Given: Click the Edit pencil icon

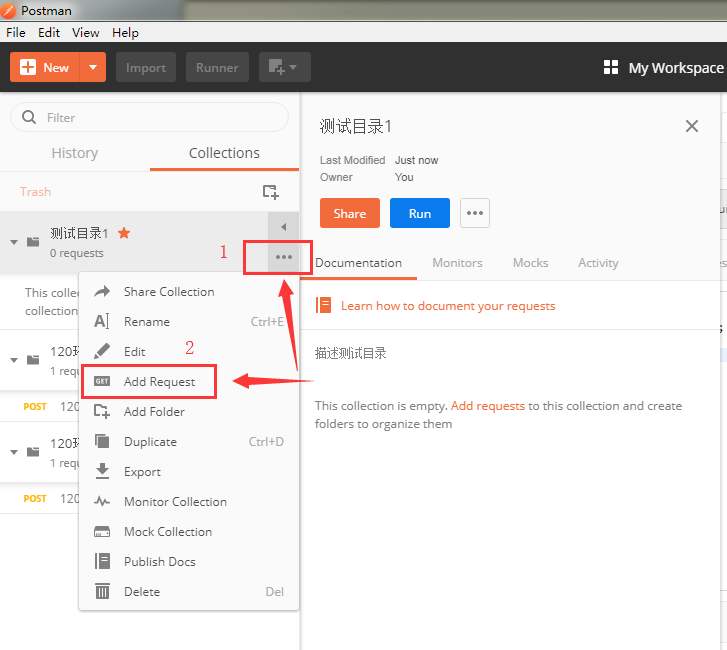Looking at the screenshot, I should pos(102,351).
